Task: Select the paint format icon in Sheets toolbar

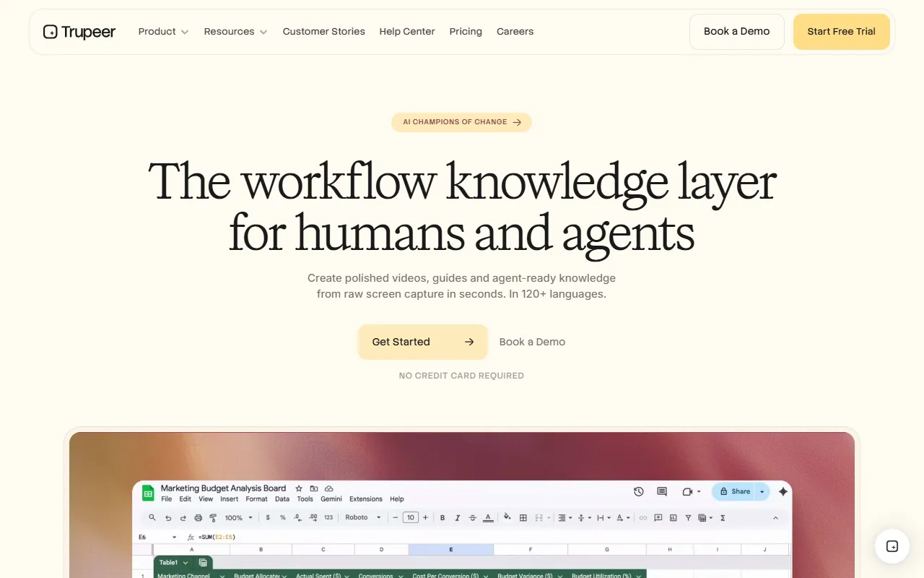Action: [213, 517]
